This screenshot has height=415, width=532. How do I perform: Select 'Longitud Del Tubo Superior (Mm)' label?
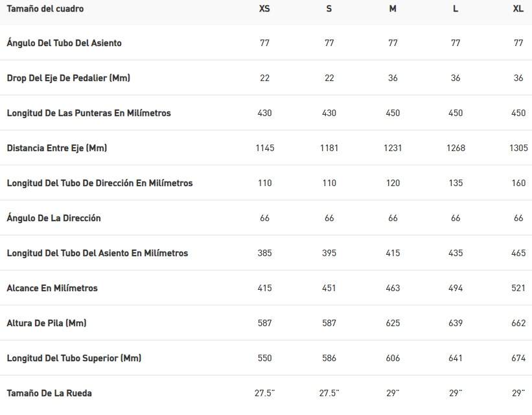[74, 358]
